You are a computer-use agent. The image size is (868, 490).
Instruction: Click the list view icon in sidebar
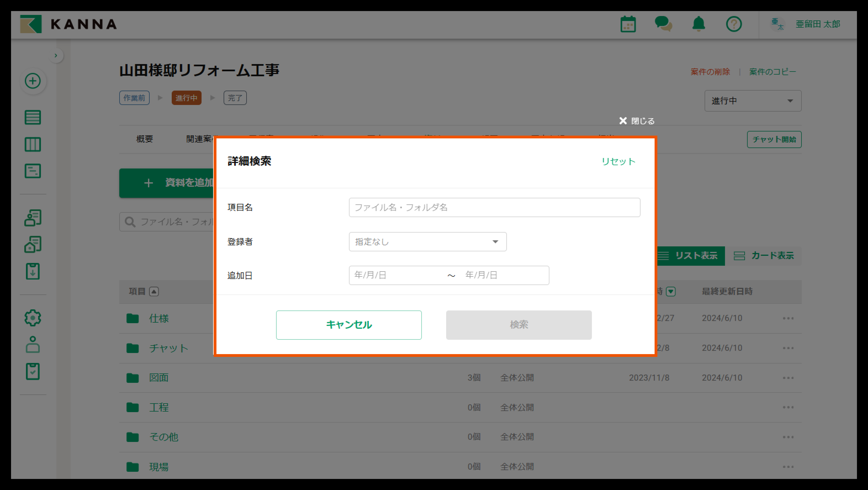(33, 117)
